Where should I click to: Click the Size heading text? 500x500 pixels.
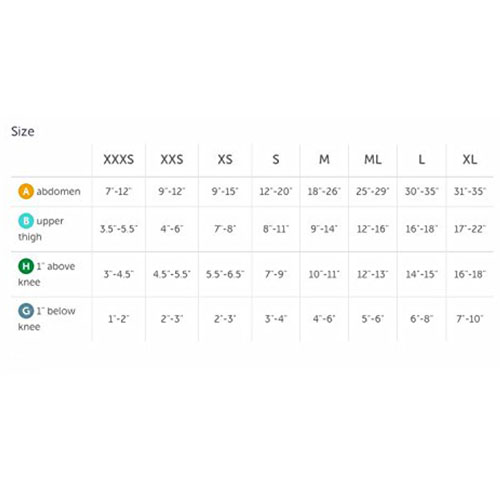(x=23, y=131)
